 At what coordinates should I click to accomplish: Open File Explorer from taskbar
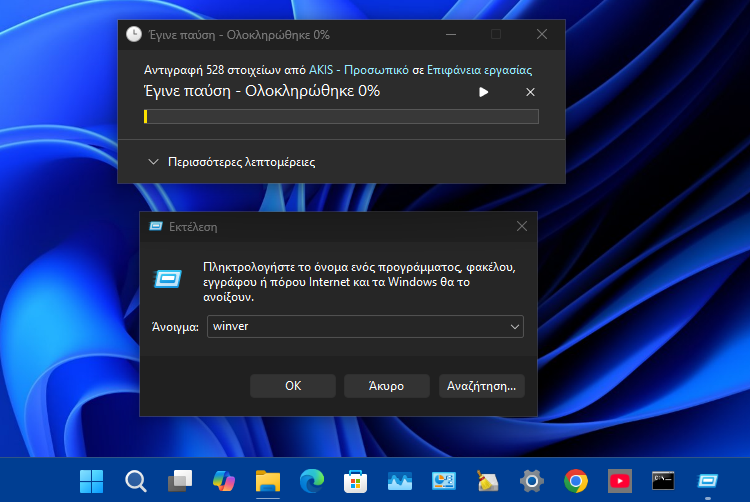267,481
